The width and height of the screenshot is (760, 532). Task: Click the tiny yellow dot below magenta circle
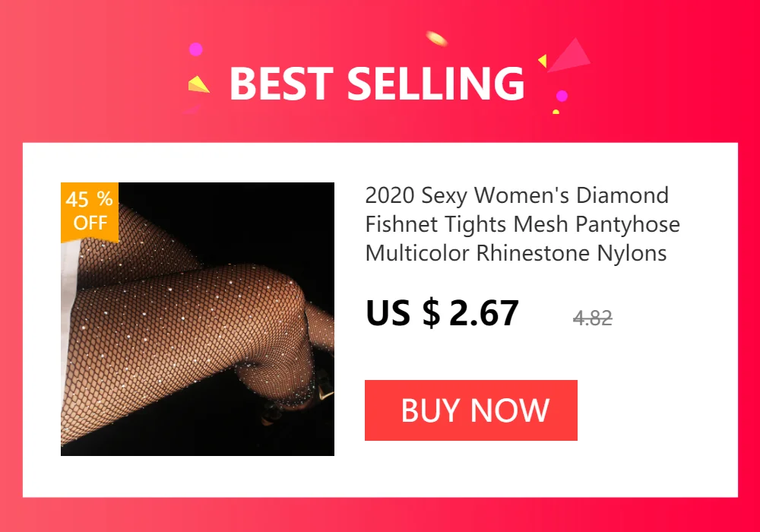point(556,112)
